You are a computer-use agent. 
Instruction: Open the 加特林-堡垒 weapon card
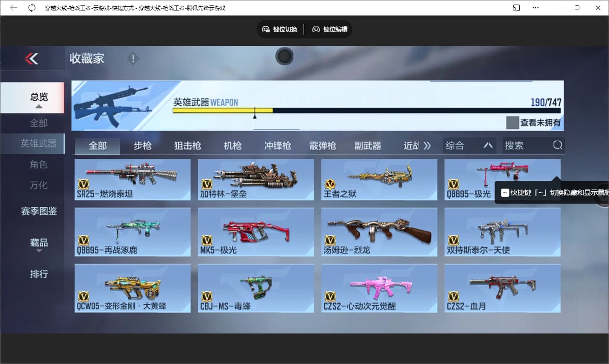(256, 179)
